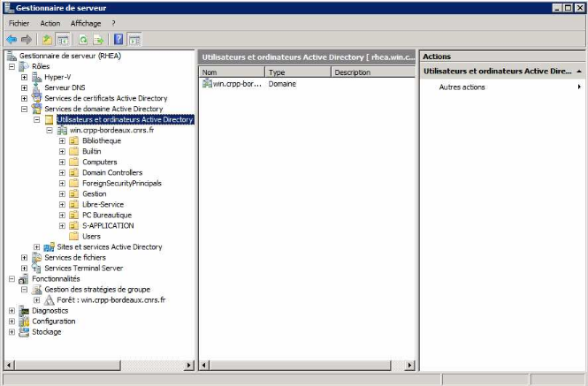
Task: Collapse Services de domaine Active Directory node
Action: coord(25,109)
